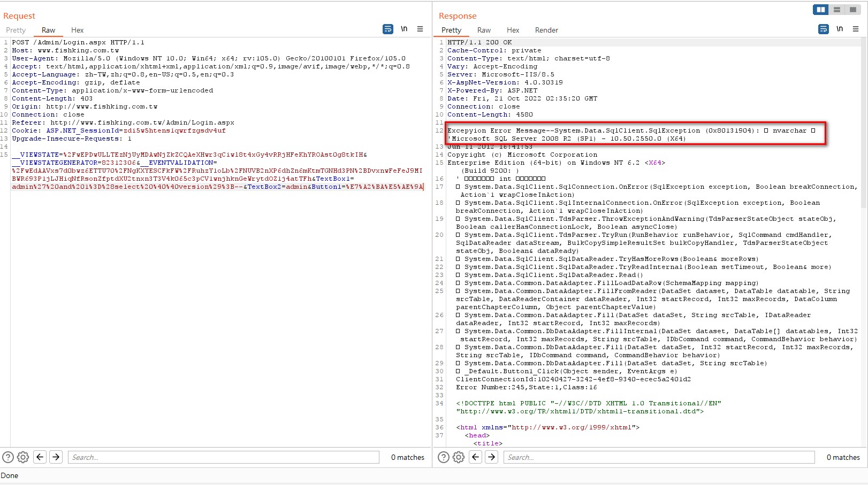This screenshot has width=868, height=485.
Task: Click the DOCTYPE html PUBLIC line
Action: click(589, 403)
